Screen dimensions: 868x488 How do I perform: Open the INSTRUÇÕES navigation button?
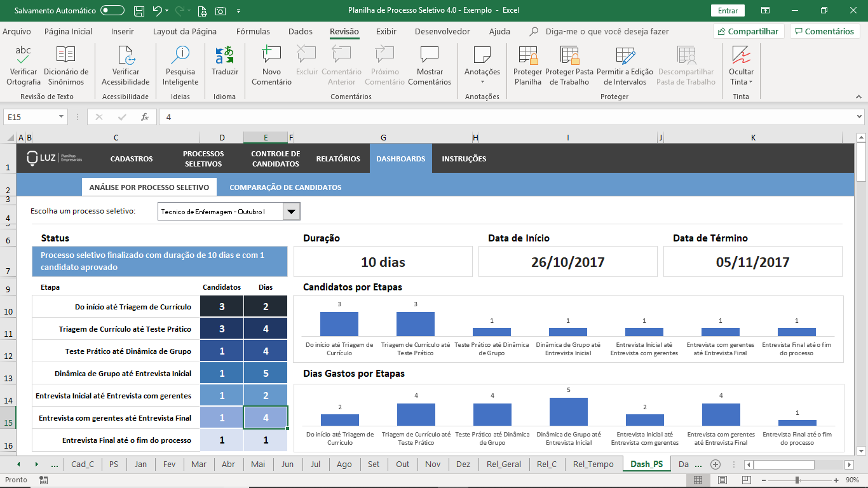464,159
